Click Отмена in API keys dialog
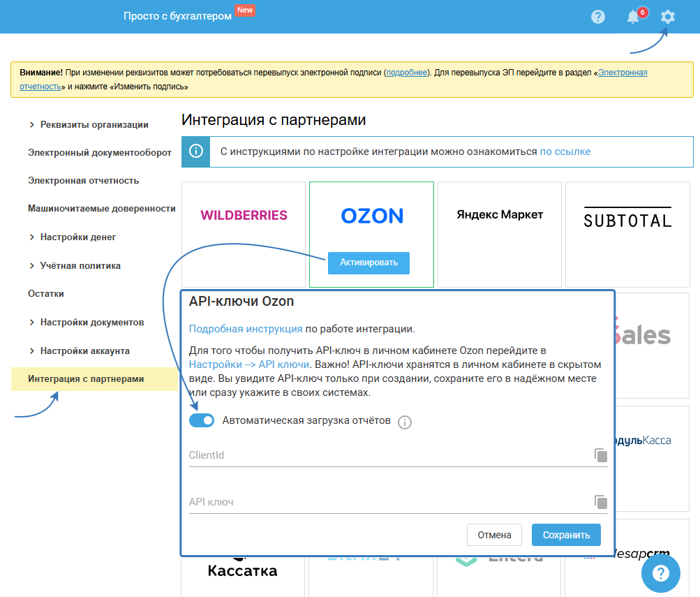700x597 pixels. (x=494, y=535)
